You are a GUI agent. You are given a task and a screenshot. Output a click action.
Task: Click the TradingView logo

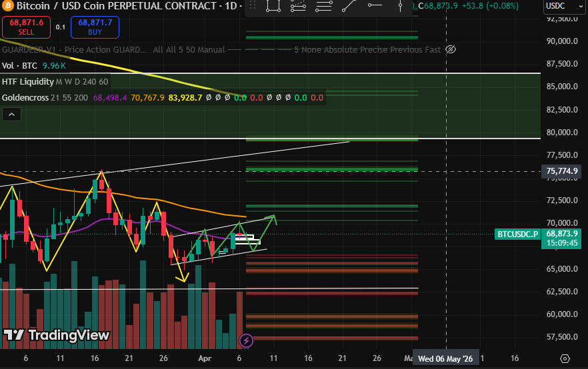pyautogui.click(x=57, y=335)
